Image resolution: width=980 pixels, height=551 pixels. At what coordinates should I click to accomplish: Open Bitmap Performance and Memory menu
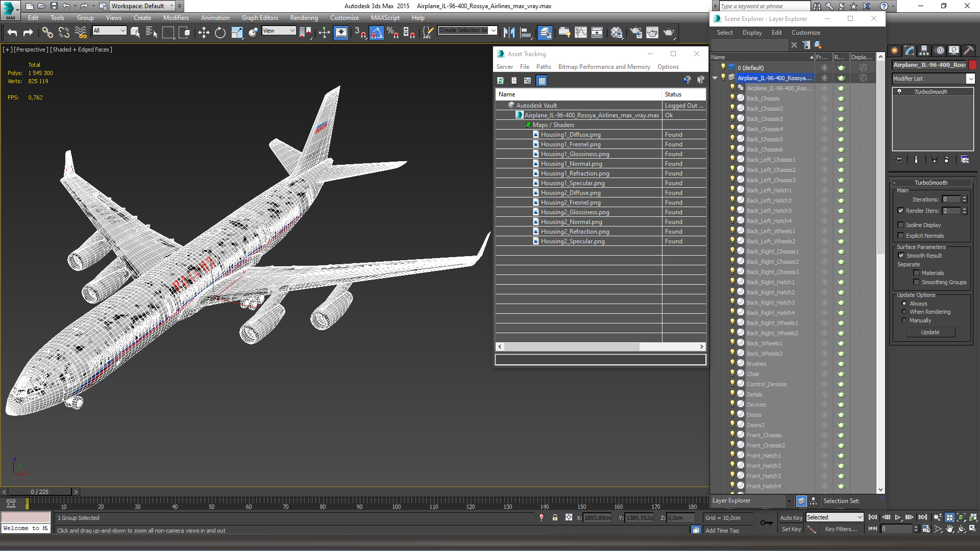pos(604,67)
